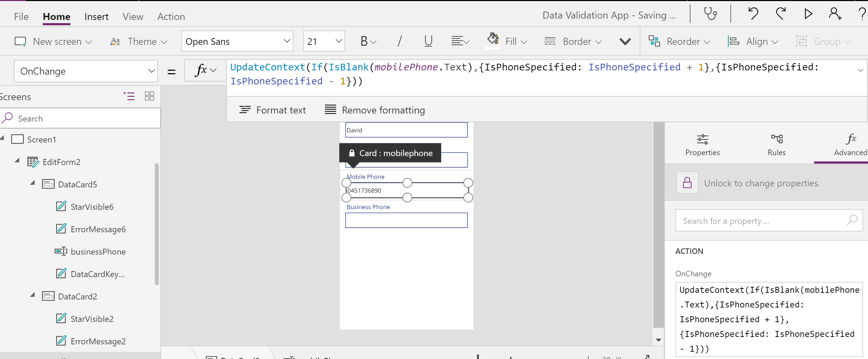Click lock icon to unlock properties
Image resolution: width=868 pixels, height=359 pixels.
pyautogui.click(x=687, y=183)
